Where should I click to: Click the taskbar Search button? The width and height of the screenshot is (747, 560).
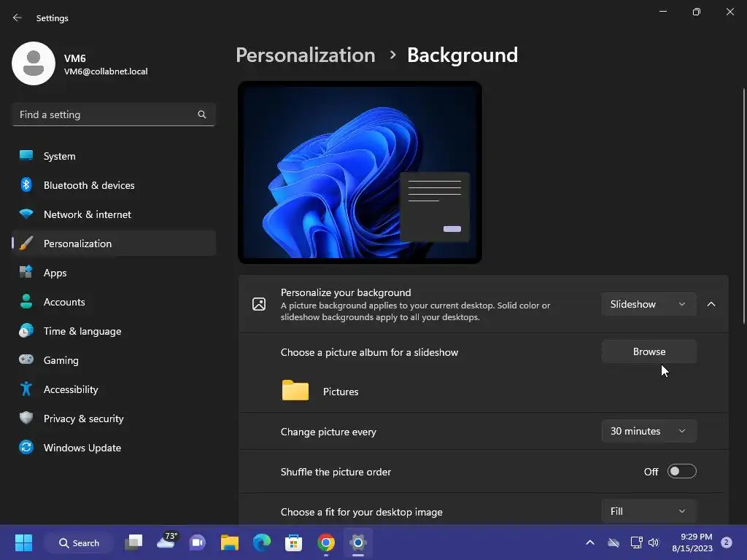[x=79, y=542]
